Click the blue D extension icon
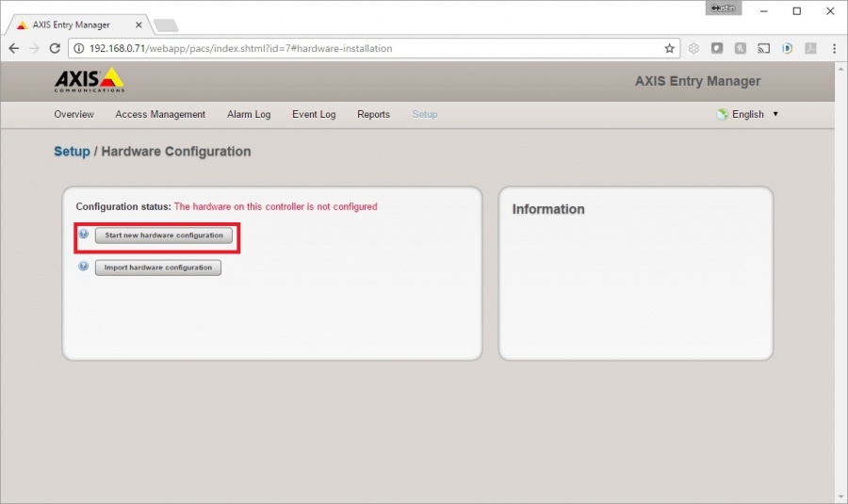Viewport: 848px width, 504px height. [x=788, y=48]
